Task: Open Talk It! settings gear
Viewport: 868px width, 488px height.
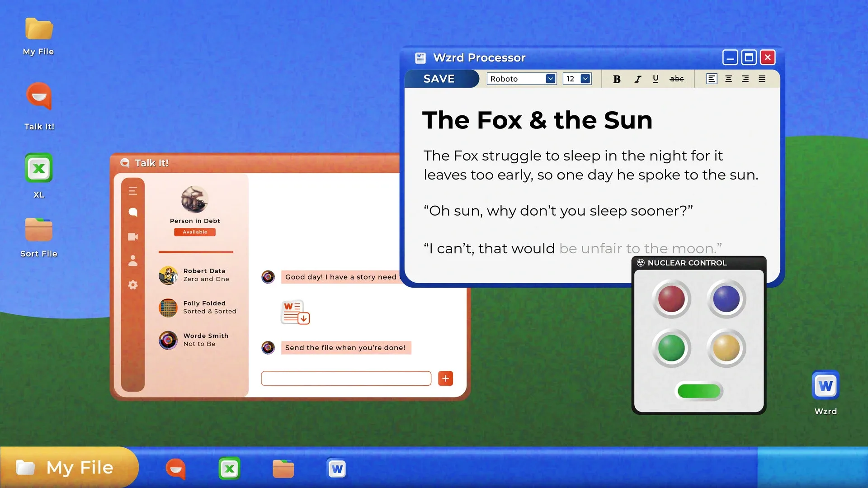Action: coord(133,285)
